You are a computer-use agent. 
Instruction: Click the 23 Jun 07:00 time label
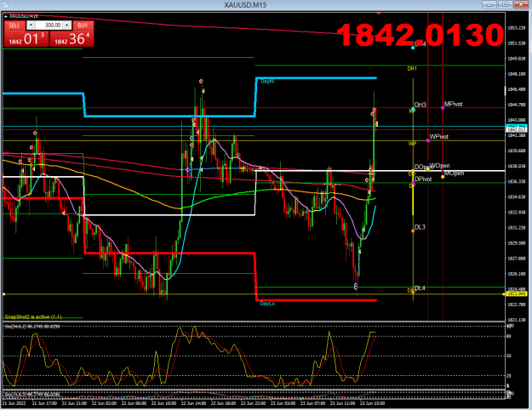click(313, 403)
